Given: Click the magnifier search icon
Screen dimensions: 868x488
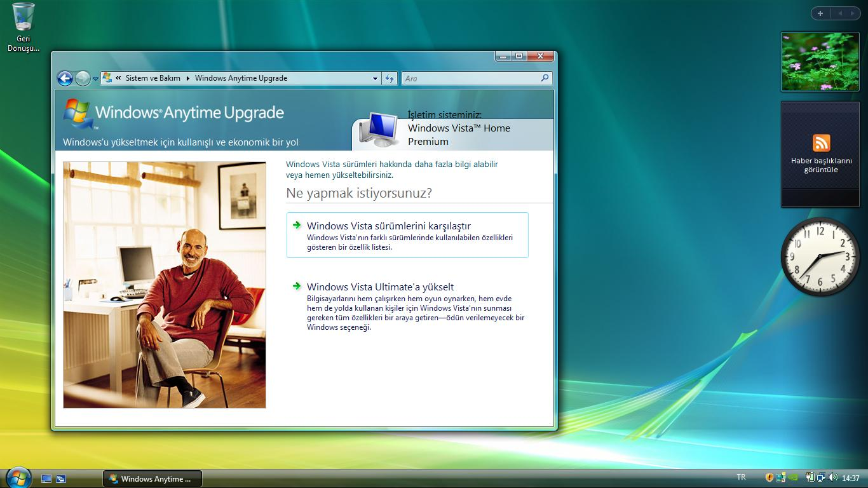Looking at the screenshot, I should pyautogui.click(x=545, y=78).
